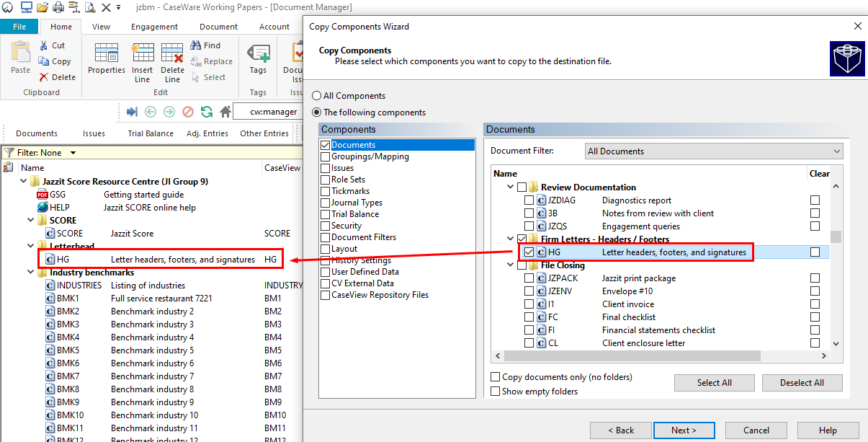Click the print preview magnifier icon
The width and height of the screenshot is (868, 442).
point(90,7)
